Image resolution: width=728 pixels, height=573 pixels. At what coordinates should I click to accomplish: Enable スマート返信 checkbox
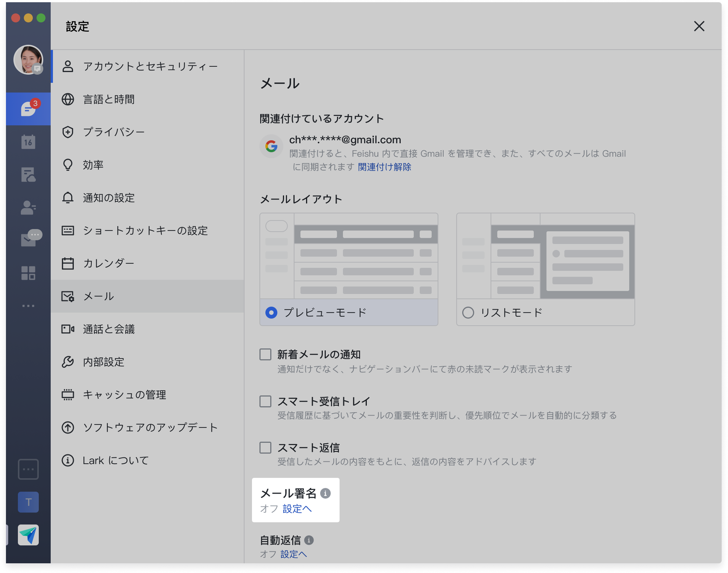coord(265,447)
